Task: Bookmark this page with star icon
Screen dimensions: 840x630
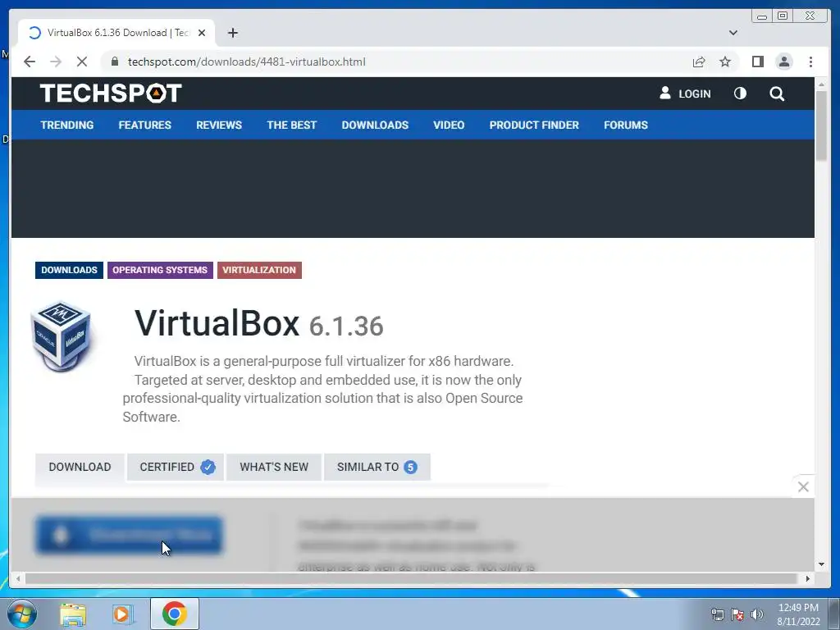Action: click(725, 62)
